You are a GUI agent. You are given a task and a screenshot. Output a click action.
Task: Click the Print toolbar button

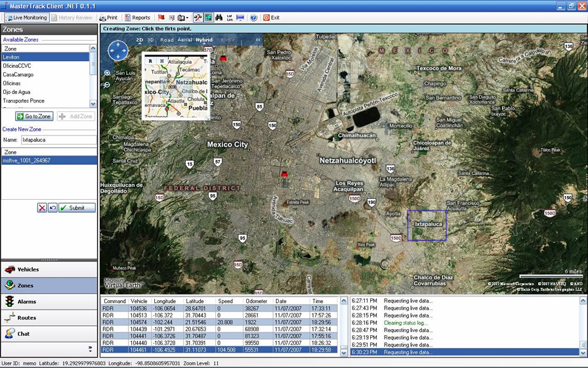[x=108, y=18]
